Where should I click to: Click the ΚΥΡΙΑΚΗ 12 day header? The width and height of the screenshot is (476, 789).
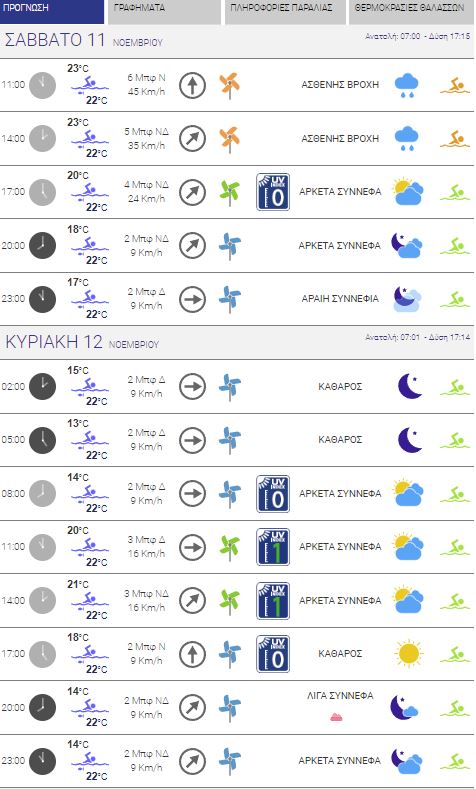(x=54, y=342)
